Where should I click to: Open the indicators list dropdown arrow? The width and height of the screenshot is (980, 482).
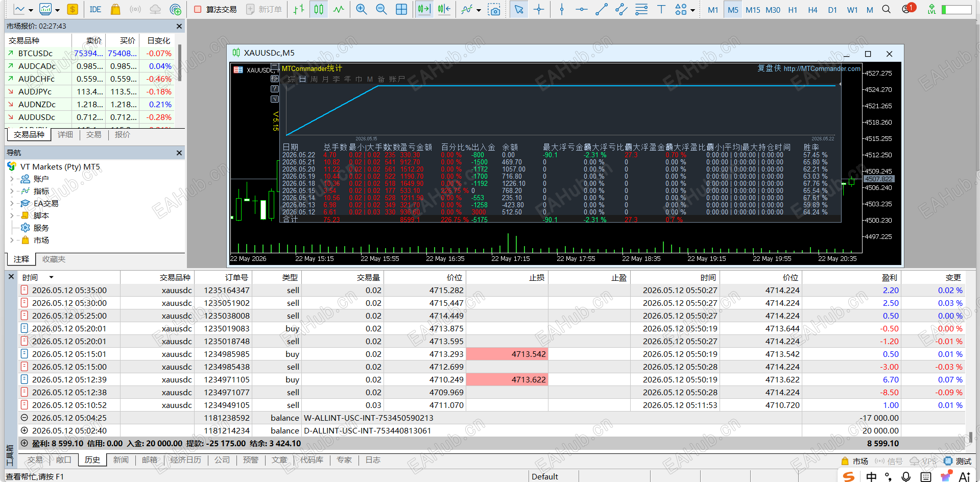point(479,10)
